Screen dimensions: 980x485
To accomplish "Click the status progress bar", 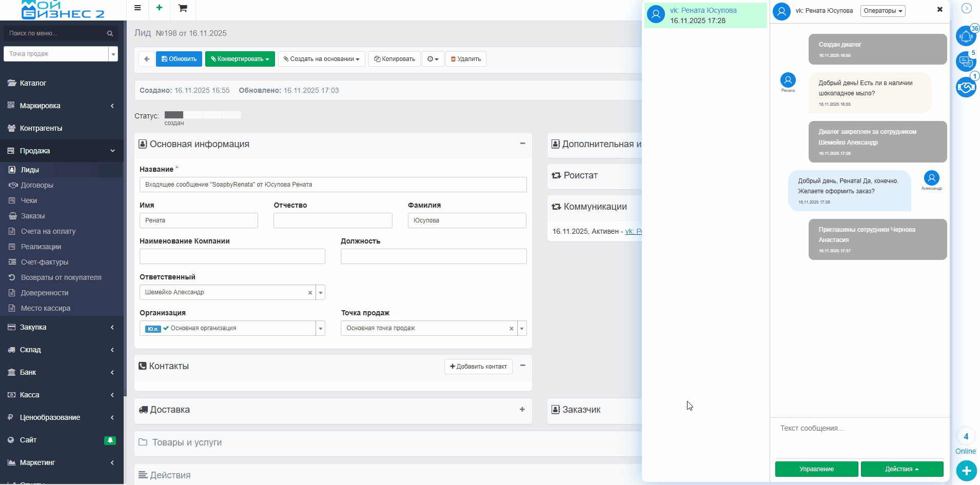I will click(202, 115).
